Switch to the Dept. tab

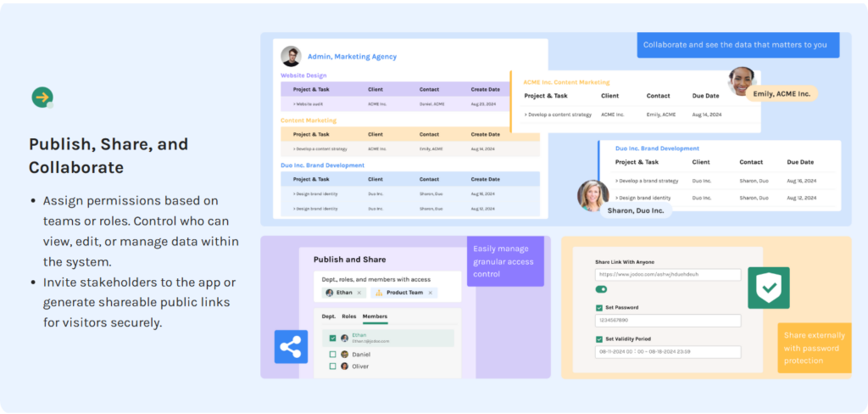328,316
